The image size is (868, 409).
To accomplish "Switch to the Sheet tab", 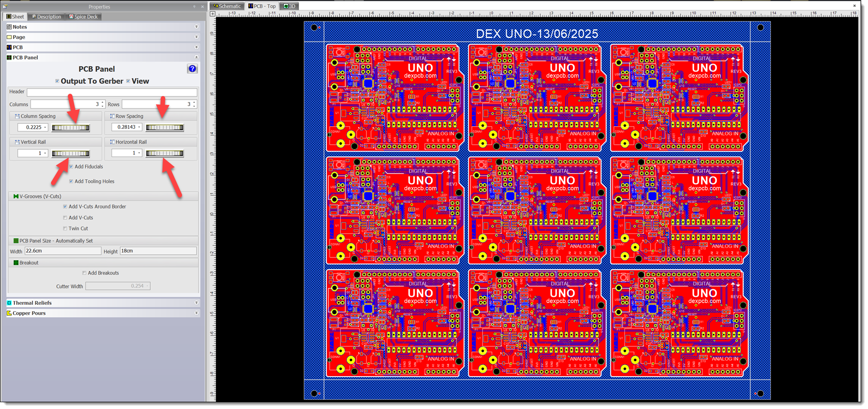I will (x=15, y=17).
